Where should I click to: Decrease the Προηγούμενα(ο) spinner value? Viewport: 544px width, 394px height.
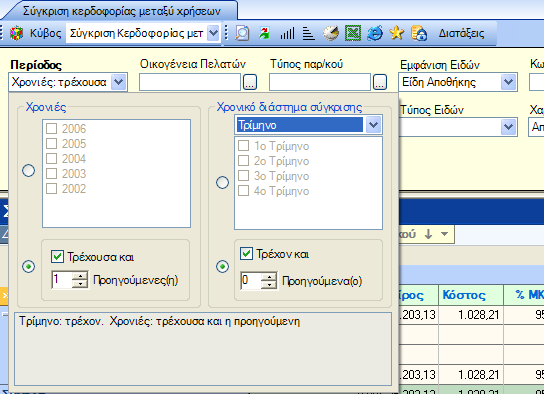click(x=269, y=284)
